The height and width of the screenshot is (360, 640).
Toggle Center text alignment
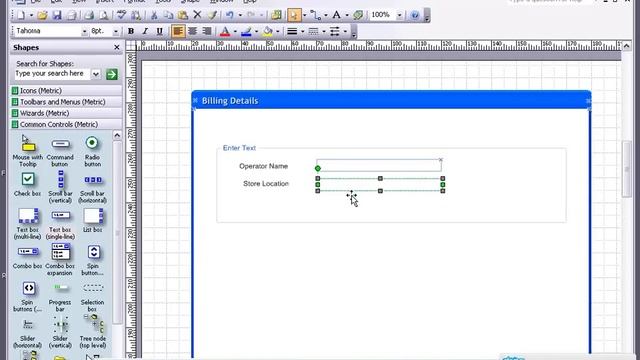192,31
